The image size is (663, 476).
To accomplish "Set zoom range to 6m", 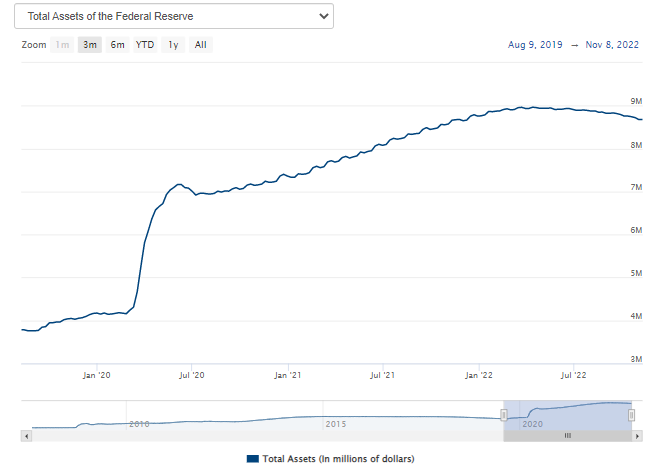I will [117, 45].
